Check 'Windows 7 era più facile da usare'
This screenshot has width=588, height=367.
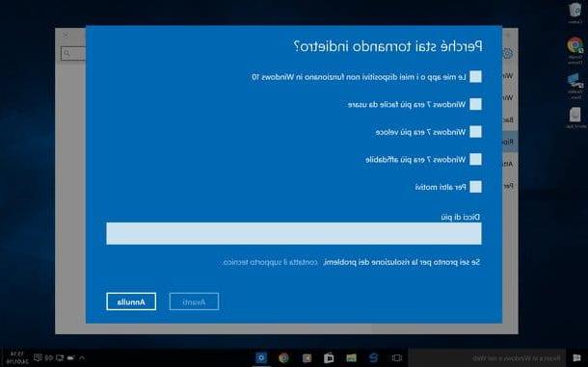click(x=475, y=104)
